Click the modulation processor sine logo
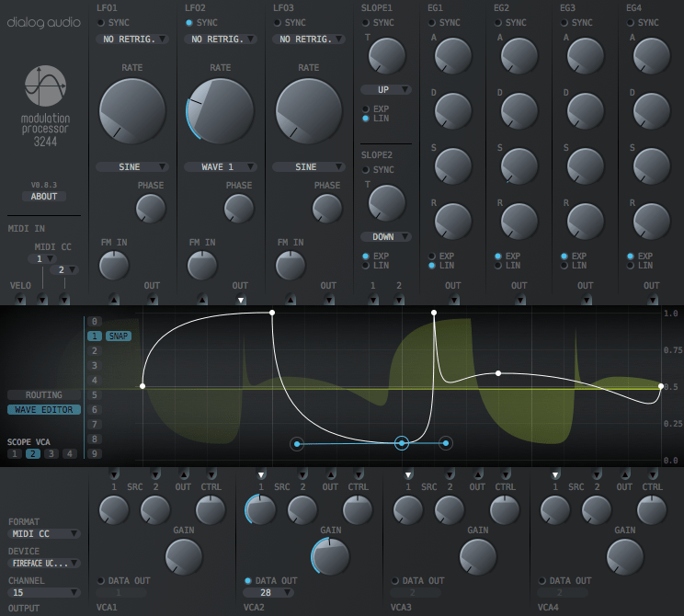 [x=45, y=86]
